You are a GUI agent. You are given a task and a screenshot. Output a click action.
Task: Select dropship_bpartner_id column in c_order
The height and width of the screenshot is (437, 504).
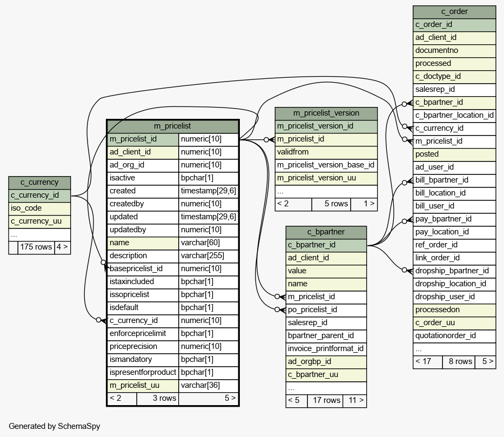[x=454, y=271]
